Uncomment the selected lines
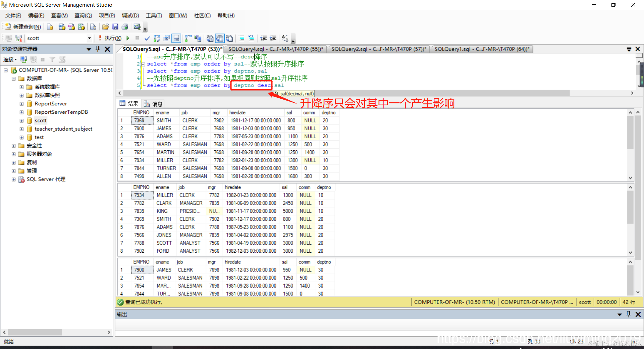The image size is (644, 349). pos(251,38)
